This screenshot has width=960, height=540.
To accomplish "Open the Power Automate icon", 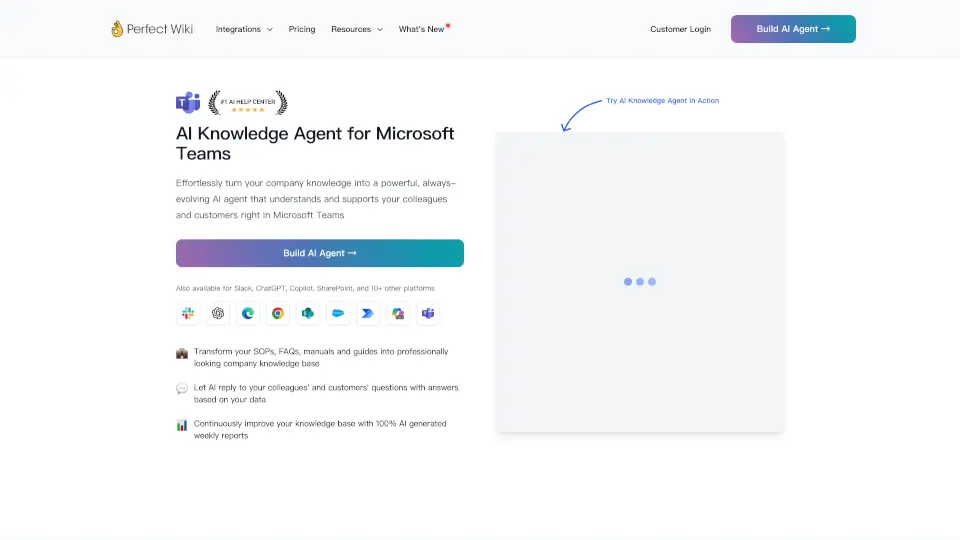I will point(368,313).
